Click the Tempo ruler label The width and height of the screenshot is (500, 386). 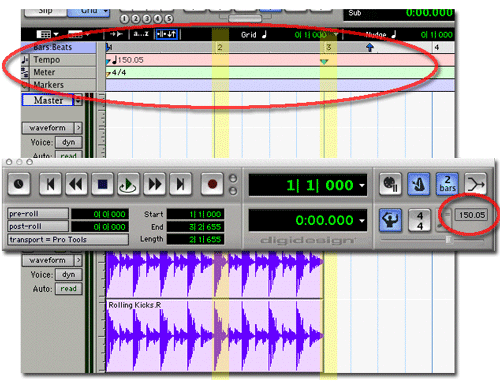pos(47,60)
